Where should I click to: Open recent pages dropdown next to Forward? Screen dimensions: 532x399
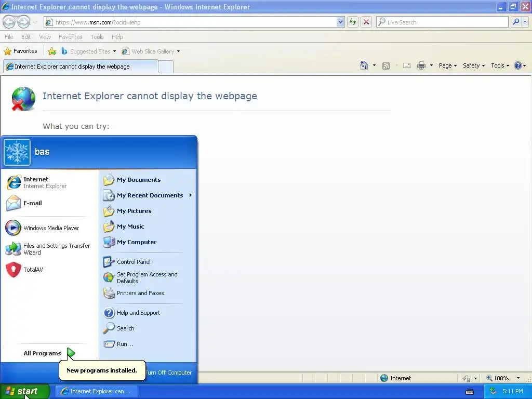[x=35, y=22]
